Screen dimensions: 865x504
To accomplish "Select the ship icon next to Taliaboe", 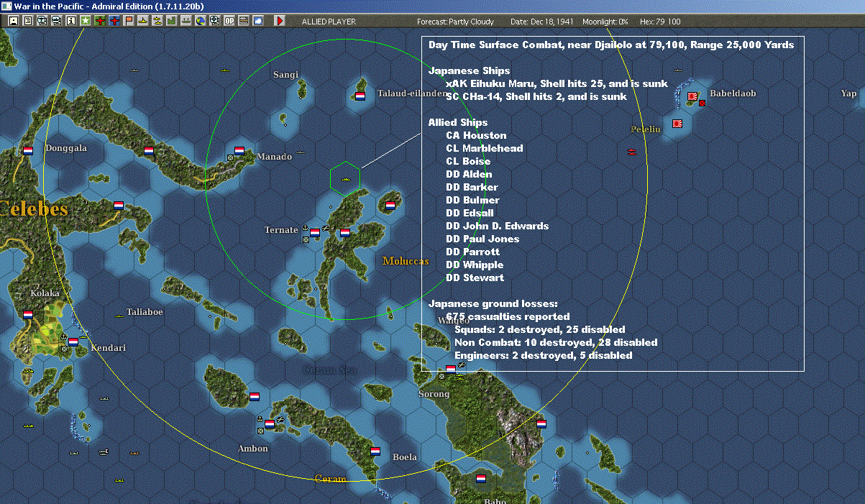I will pyautogui.click(x=119, y=316).
